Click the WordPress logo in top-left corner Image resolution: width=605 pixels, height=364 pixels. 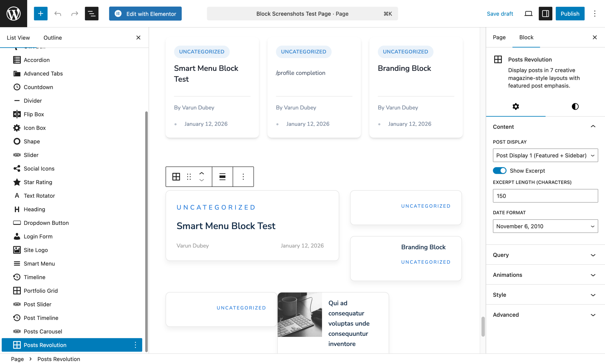coord(13,13)
